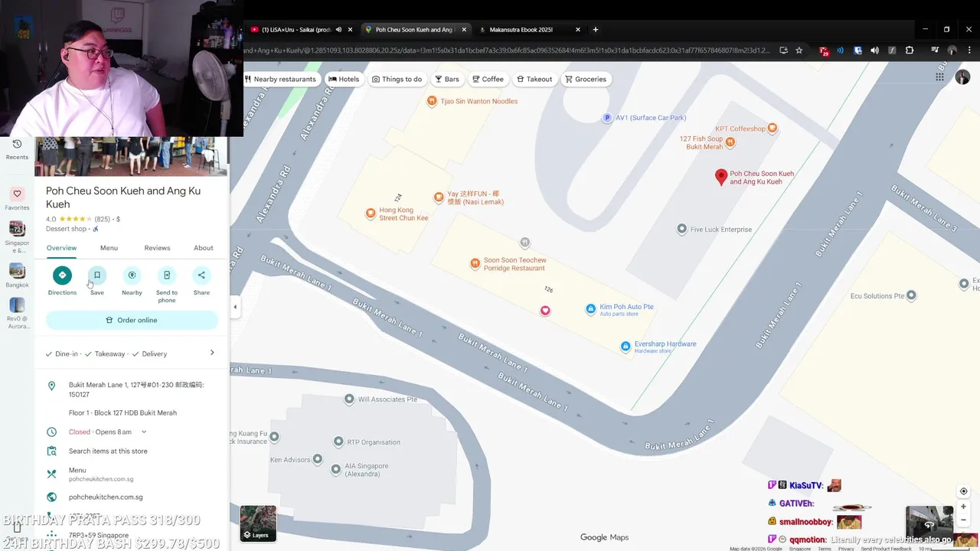
Task: Open the Nearby search icon
Action: pos(132,275)
